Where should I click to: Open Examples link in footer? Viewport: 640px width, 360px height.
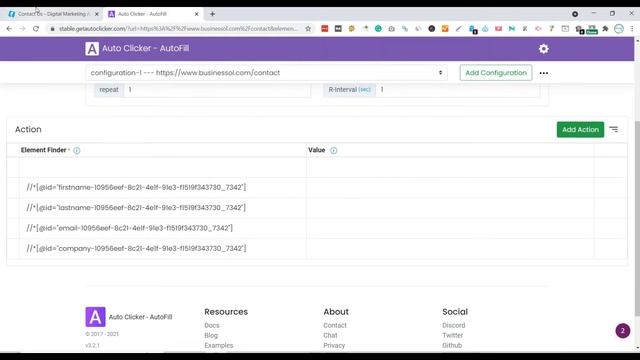pos(219,345)
